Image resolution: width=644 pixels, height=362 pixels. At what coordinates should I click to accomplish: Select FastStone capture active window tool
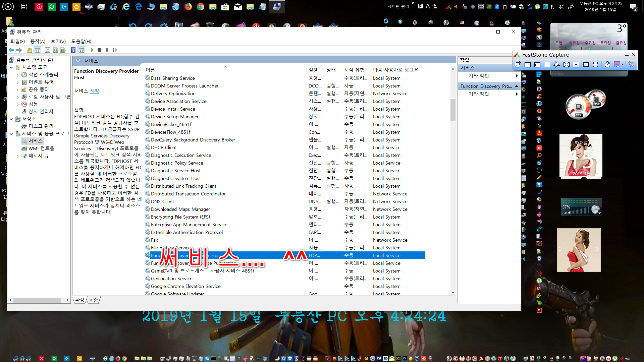click(x=528, y=64)
